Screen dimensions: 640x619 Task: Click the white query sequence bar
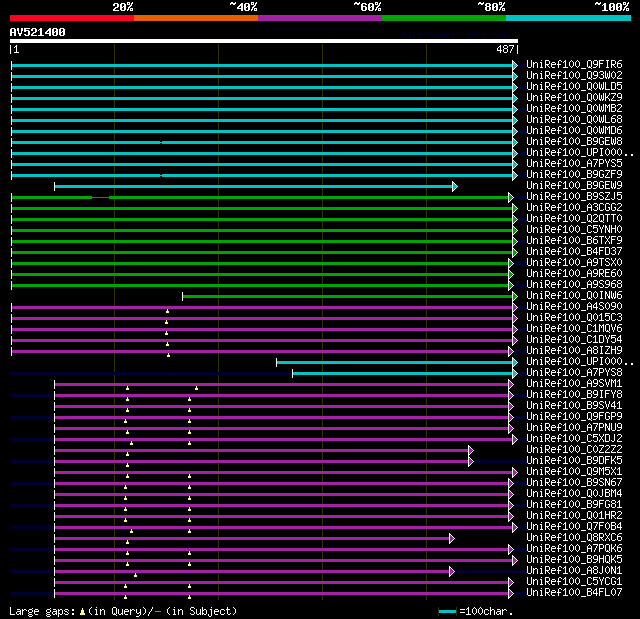(264, 41)
